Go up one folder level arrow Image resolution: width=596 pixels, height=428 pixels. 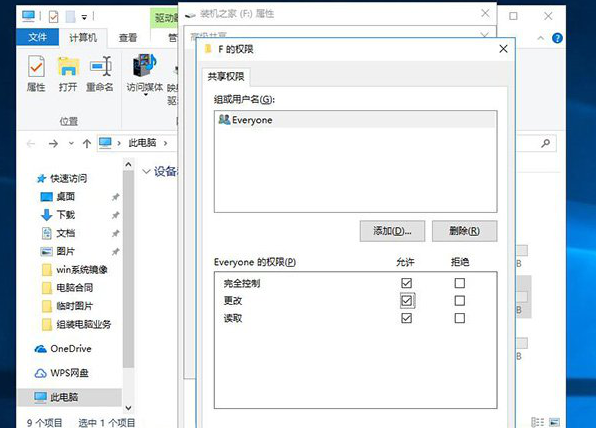tap(87, 144)
